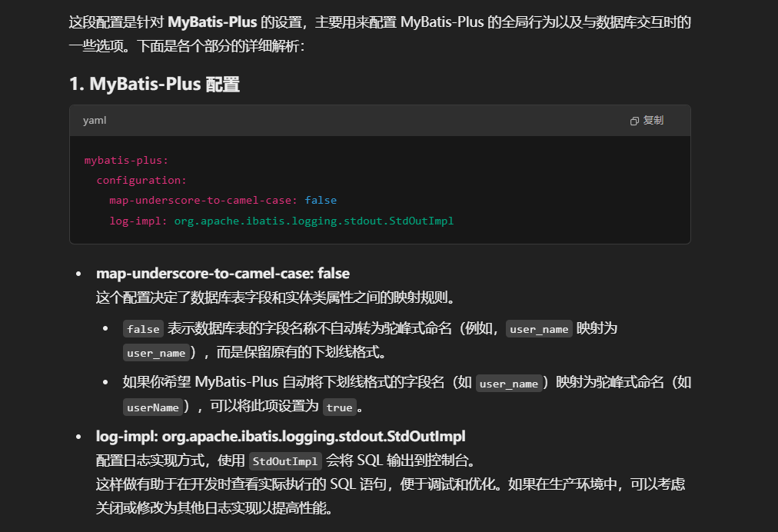This screenshot has height=532, width=778.
Task: Click the inline 'false' code chip
Action: (x=143, y=329)
